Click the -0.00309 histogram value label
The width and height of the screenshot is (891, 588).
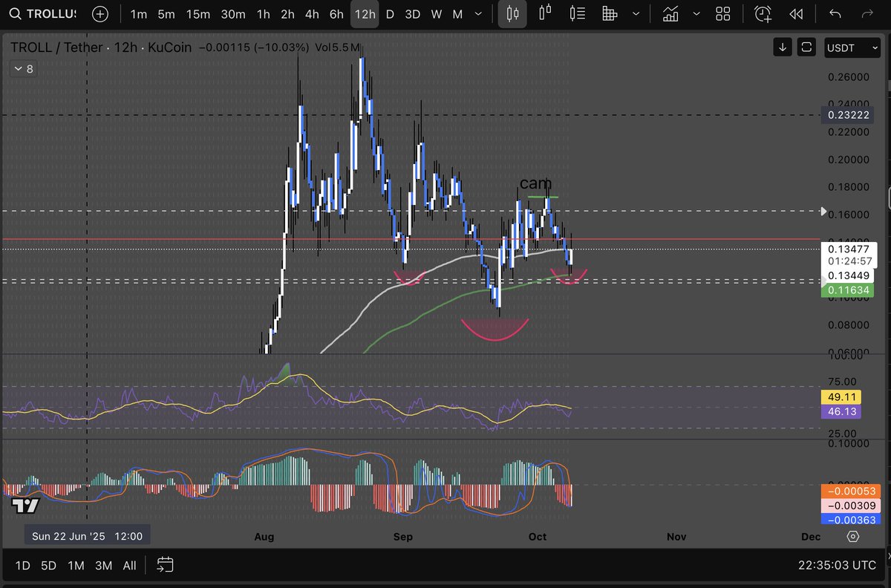click(852, 506)
